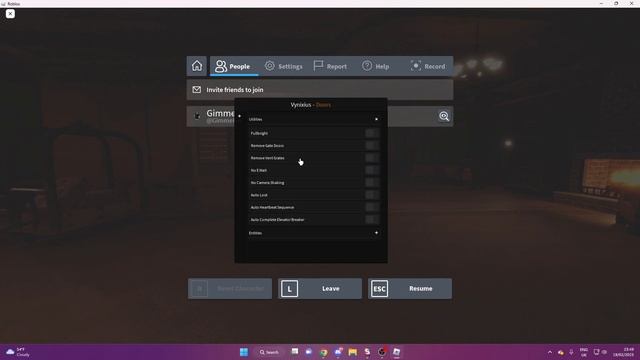Toggle Auto Complete Elevator Breaker

(372, 220)
